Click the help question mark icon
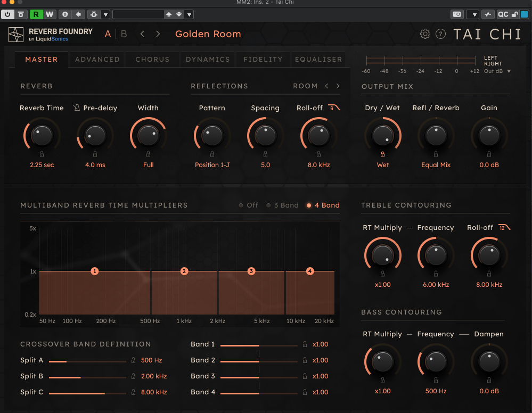532x413 pixels. click(441, 34)
